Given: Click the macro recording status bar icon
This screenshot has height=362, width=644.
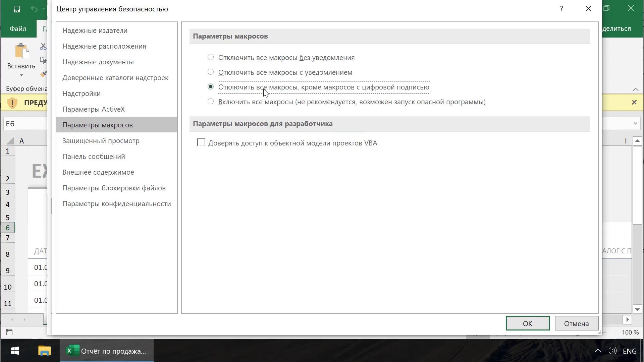Looking at the screenshot, I should click(x=9, y=332).
